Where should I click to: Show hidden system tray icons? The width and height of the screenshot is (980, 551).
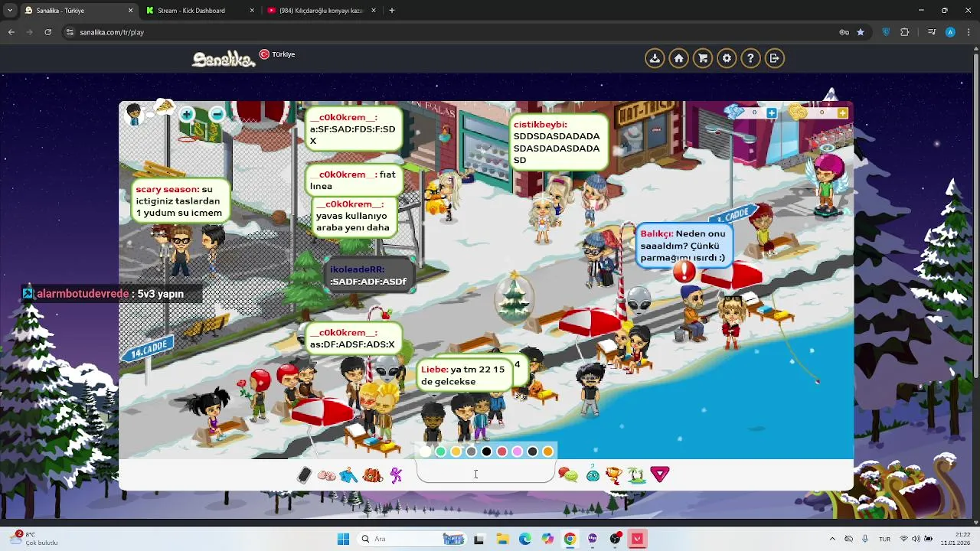(832, 539)
